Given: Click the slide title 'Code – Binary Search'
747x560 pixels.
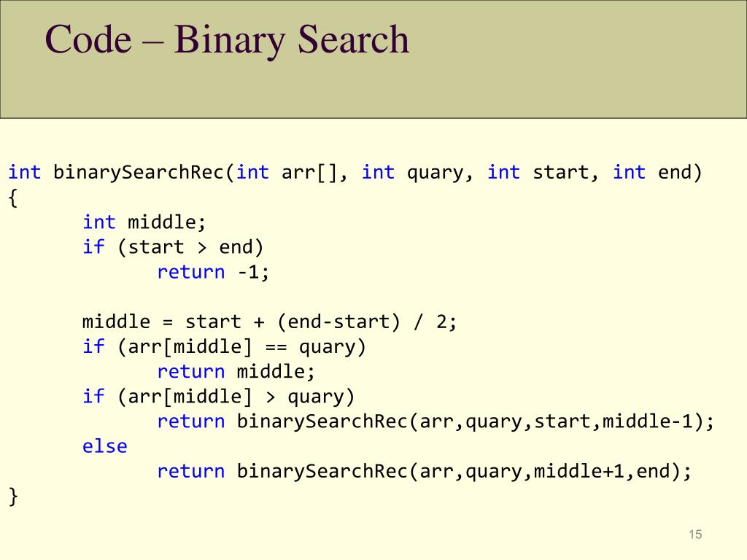Looking at the screenshot, I should click(228, 40).
